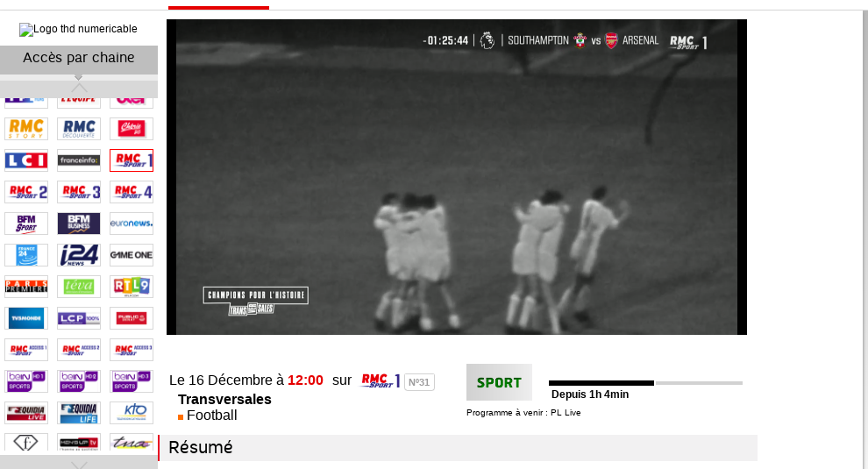Image resolution: width=868 pixels, height=469 pixels.
Task: Open the KTO channel
Action: click(x=132, y=413)
